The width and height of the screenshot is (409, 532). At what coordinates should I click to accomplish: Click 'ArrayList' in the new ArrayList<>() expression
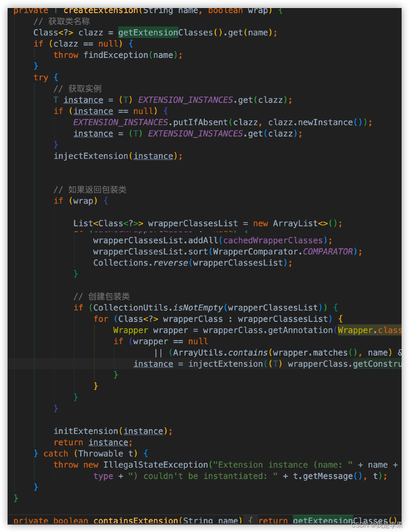click(x=295, y=223)
